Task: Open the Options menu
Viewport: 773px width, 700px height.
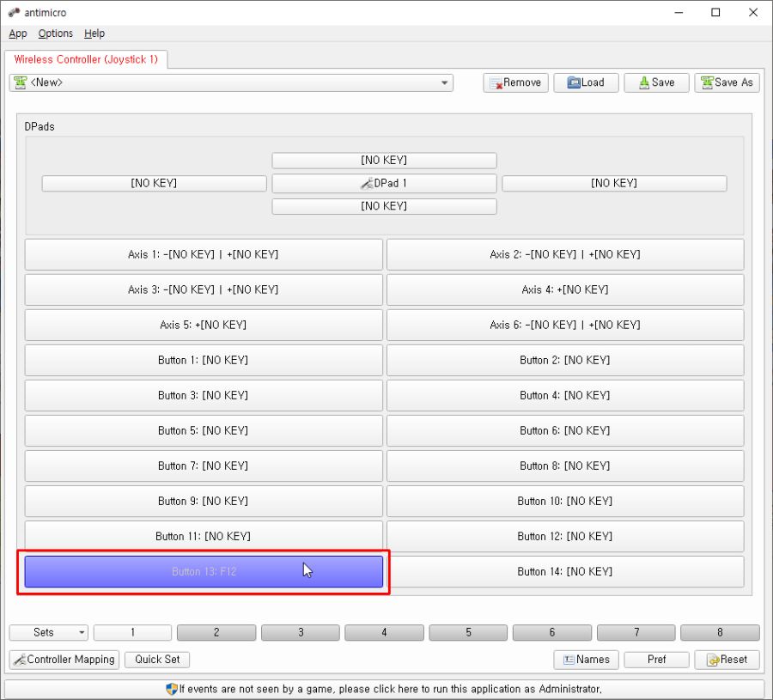Action: 56,33
